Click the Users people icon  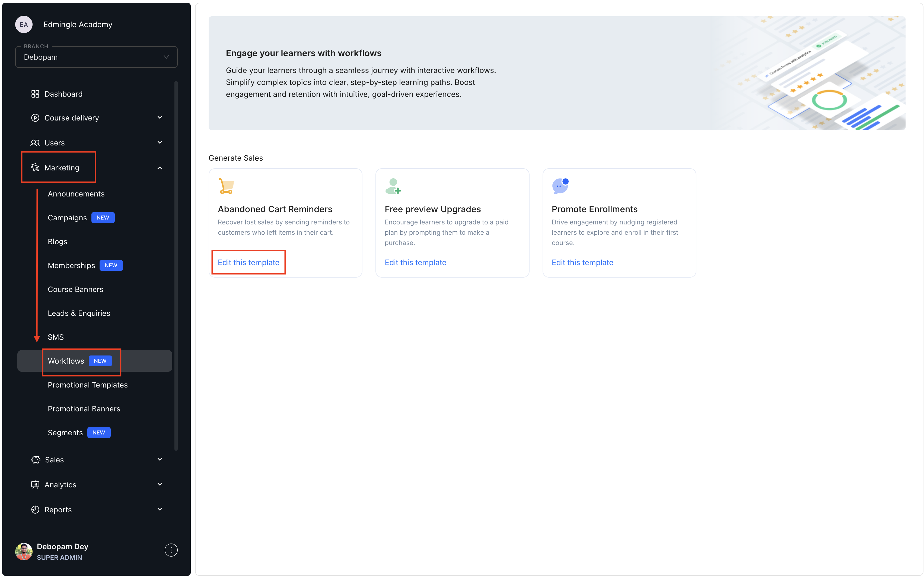(35, 142)
